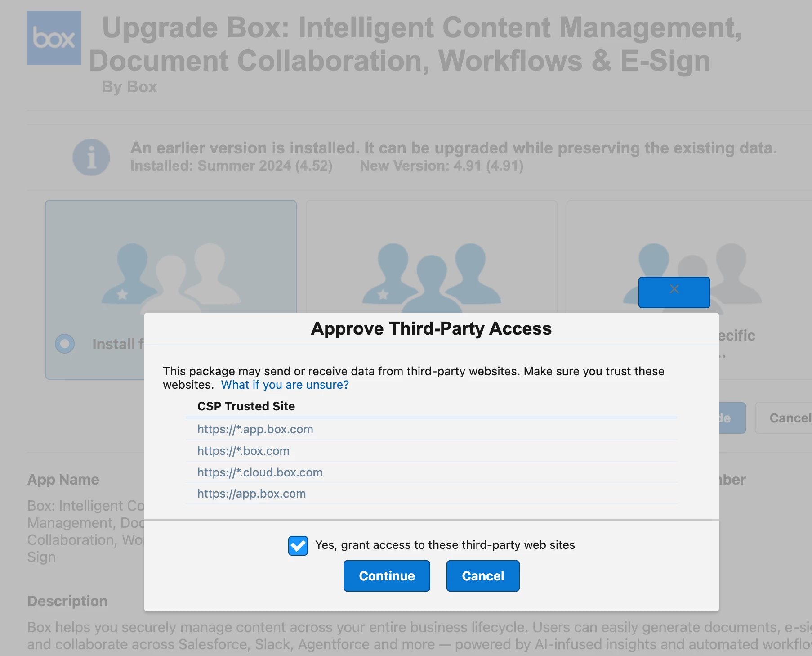Viewport: 812px width, 656px height.
Task: Click the Continue button
Action: [x=387, y=576]
